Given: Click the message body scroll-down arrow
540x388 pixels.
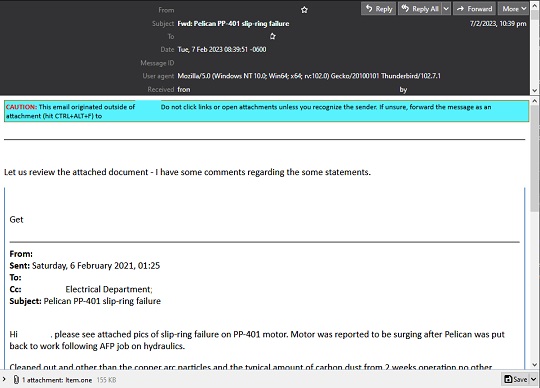Looking at the screenshot, I should (x=534, y=365).
